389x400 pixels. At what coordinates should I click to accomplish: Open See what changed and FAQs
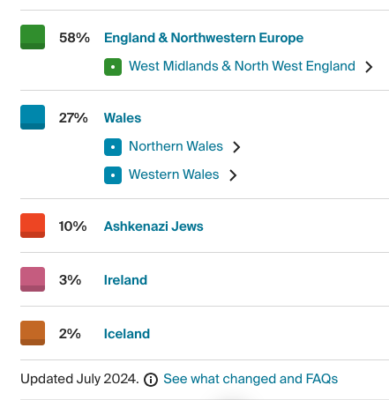(251, 379)
